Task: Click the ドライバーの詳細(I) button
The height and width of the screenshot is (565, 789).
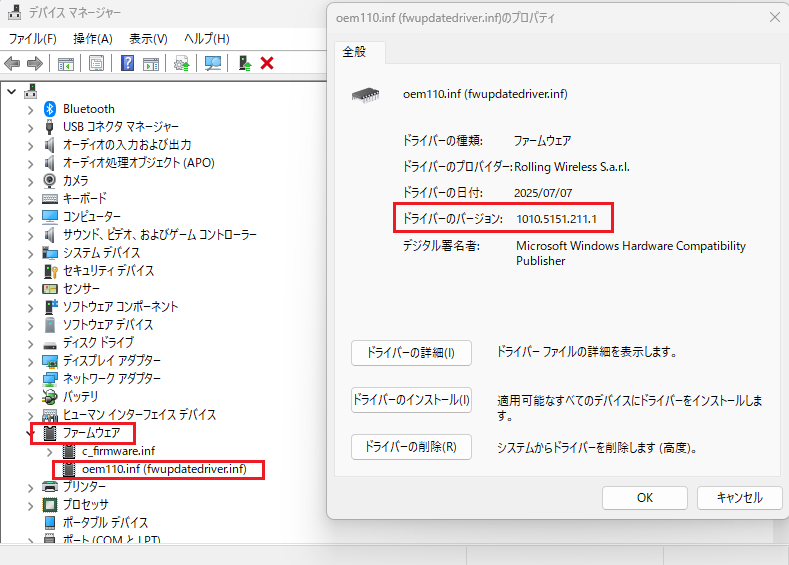Action: (411, 352)
